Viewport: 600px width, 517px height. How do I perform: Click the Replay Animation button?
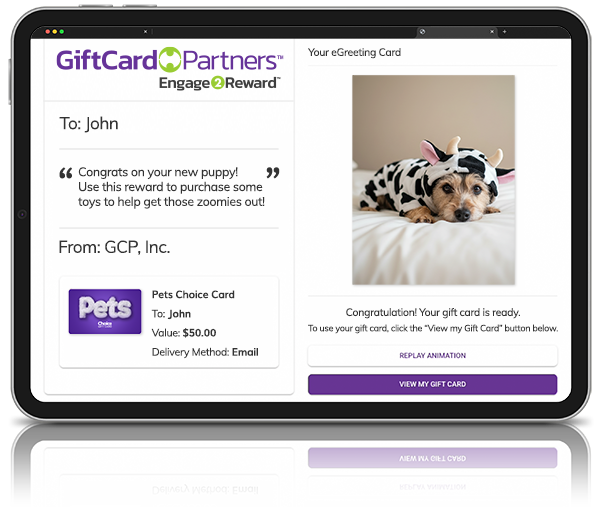[x=432, y=356]
